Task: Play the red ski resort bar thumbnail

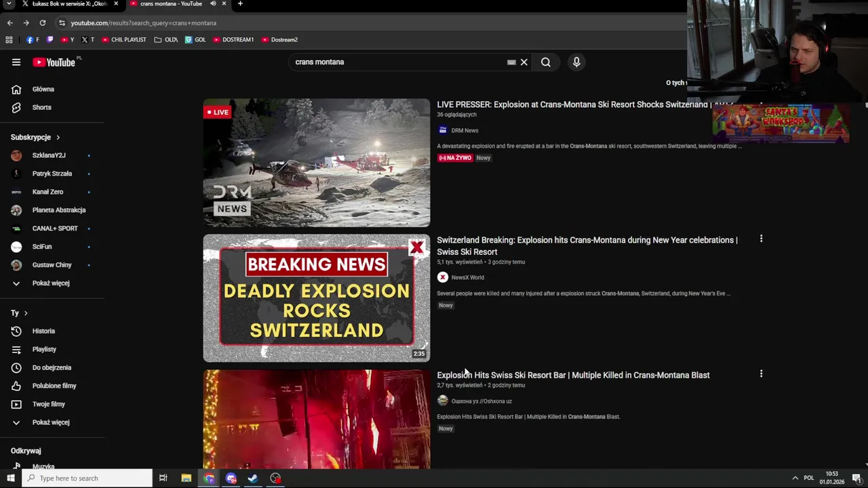Action: [317, 419]
